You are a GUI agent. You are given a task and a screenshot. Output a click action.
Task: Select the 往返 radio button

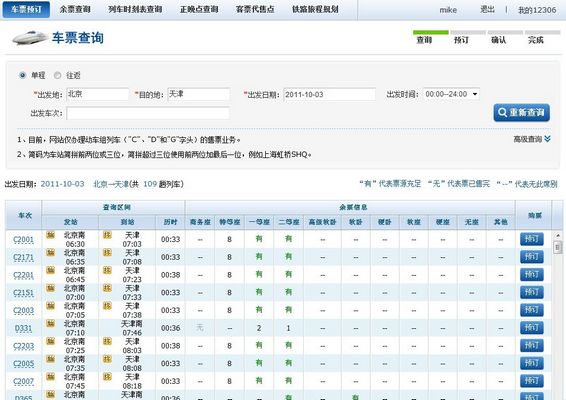click(57, 75)
